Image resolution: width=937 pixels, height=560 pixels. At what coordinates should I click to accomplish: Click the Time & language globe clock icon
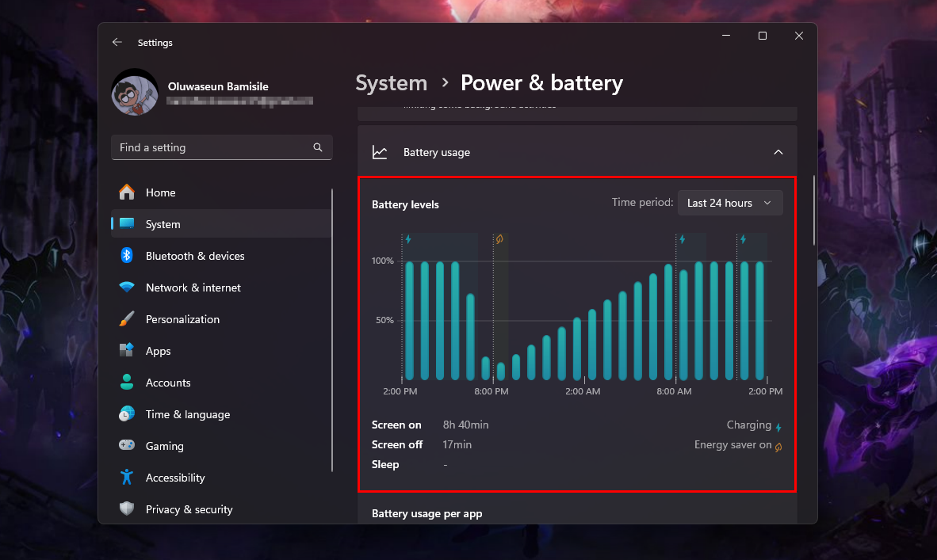pyautogui.click(x=127, y=413)
